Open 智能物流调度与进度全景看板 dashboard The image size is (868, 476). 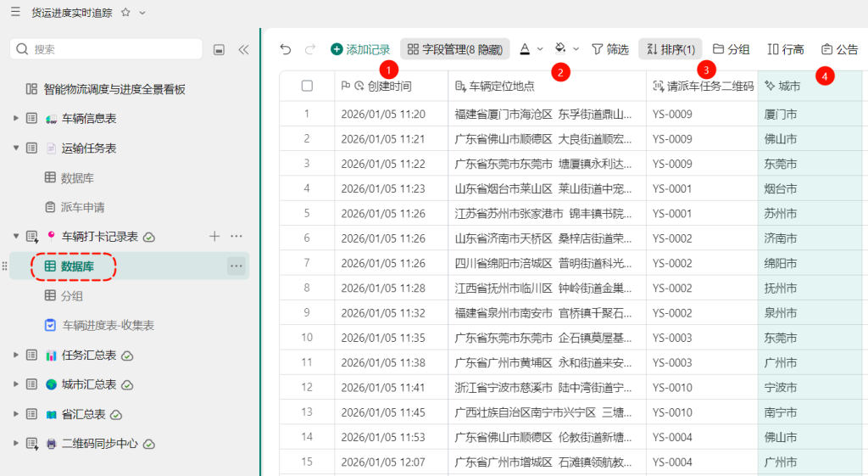[114, 89]
